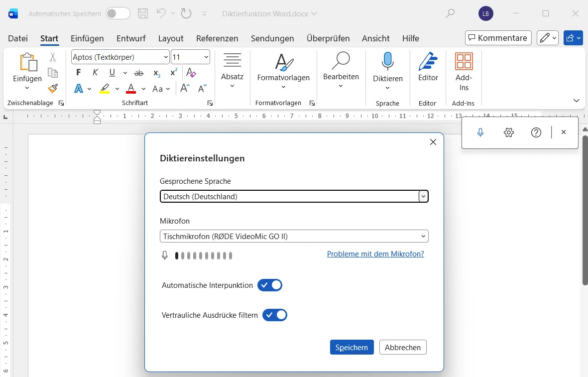Expand font color options arrow
Image resolution: width=588 pixels, height=377 pixels.
click(143, 89)
